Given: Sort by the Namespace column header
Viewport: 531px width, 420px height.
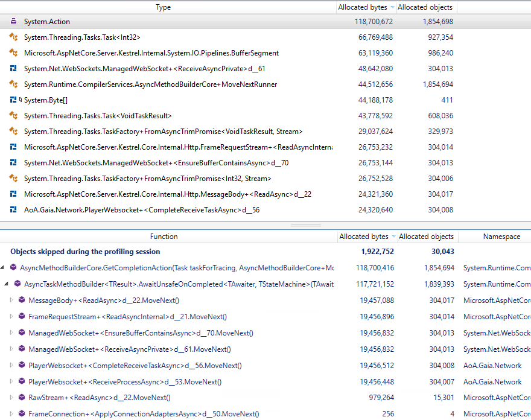Looking at the screenshot, I should coord(501,237).
